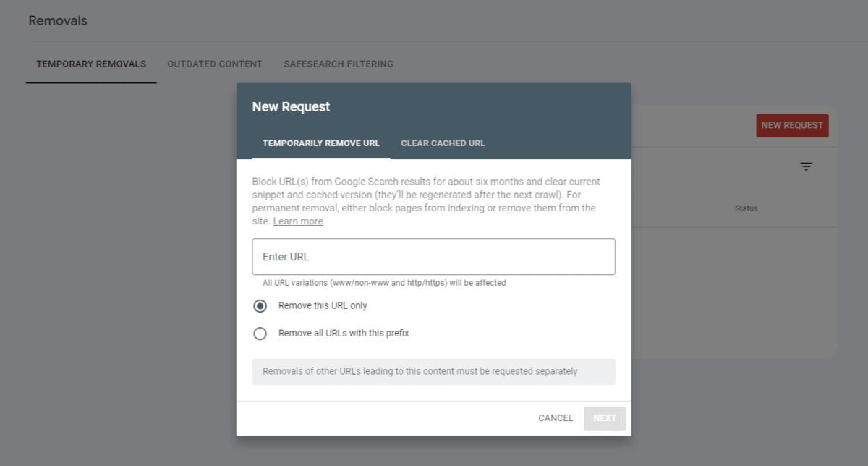Toggle the currently filled radio button

coord(260,306)
